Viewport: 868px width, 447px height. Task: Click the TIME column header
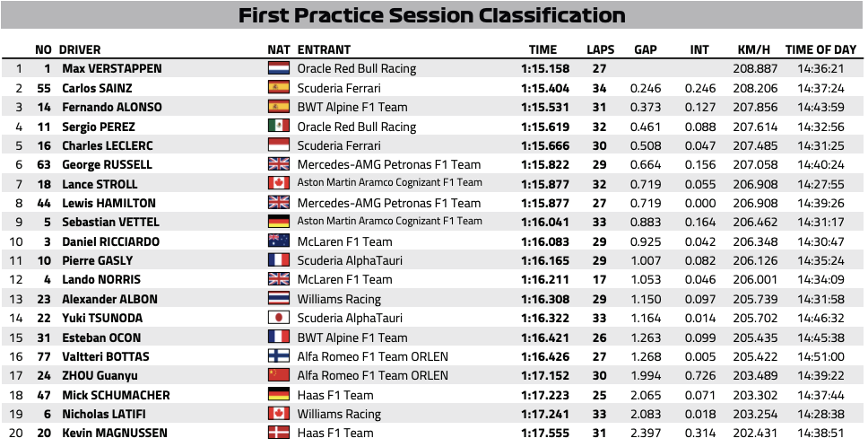542,50
